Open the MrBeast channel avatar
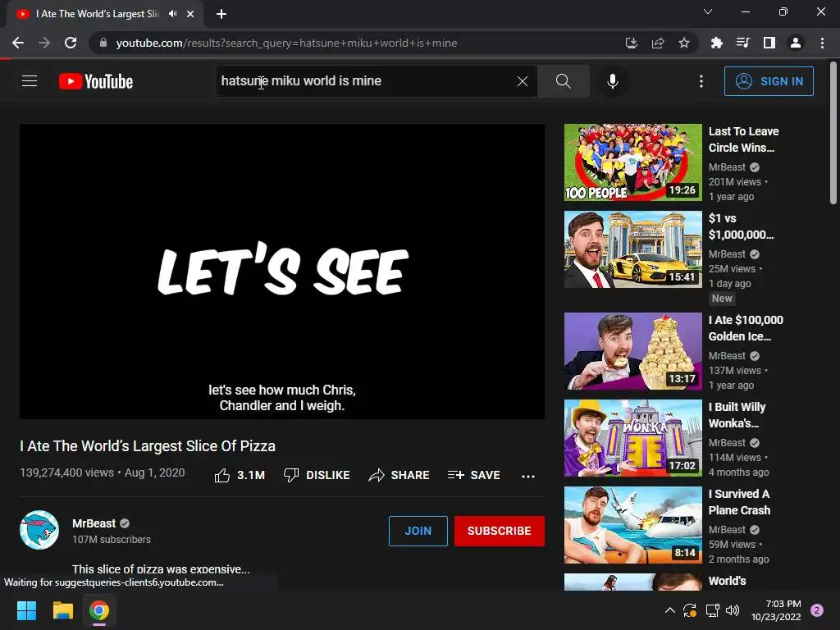 tap(39, 531)
